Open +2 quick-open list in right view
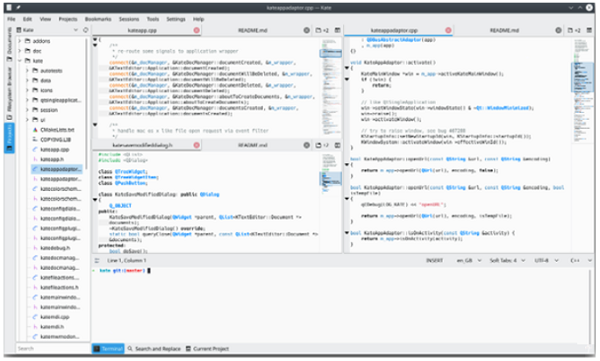This screenshot has width=600, height=361. [574, 30]
